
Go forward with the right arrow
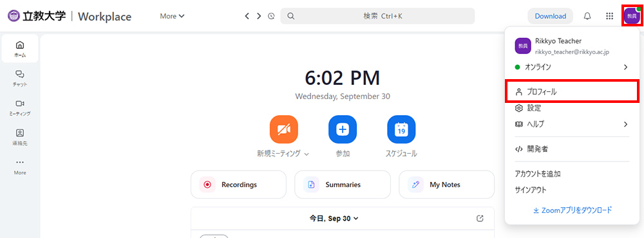pyautogui.click(x=259, y=16)
